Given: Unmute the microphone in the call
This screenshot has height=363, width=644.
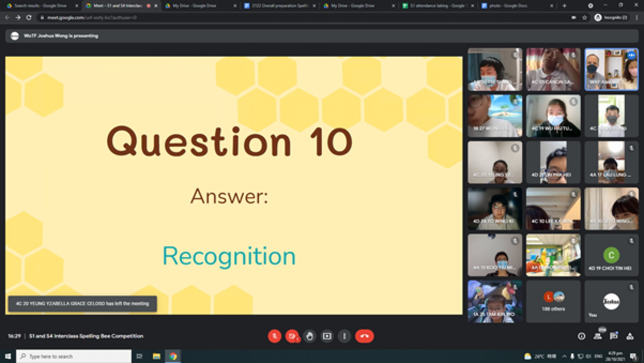Looking at the screenshot, I should pyautogui.click(x=274, y=336).
